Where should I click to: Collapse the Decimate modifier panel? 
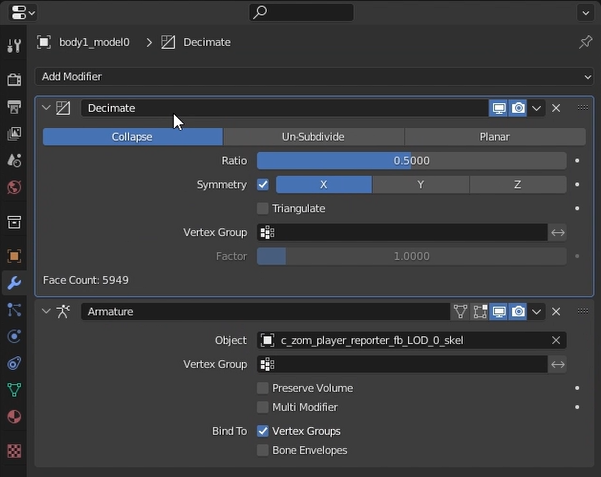click(46, 108)
